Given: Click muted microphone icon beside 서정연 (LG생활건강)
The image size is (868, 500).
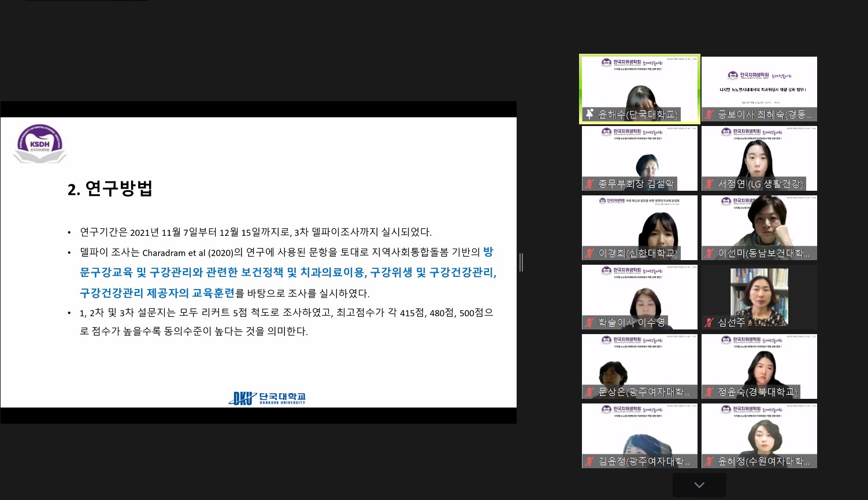Looking at the screenshot, I should coord(709,184).
